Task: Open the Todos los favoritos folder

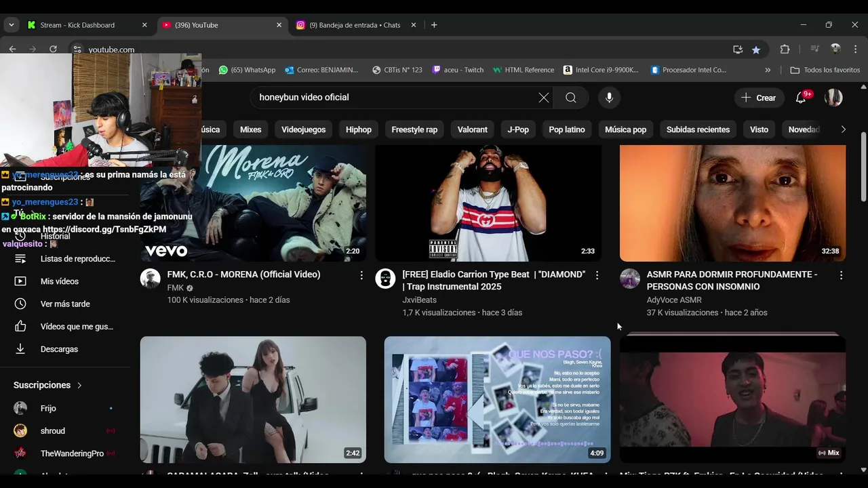Action: (825, 70)
